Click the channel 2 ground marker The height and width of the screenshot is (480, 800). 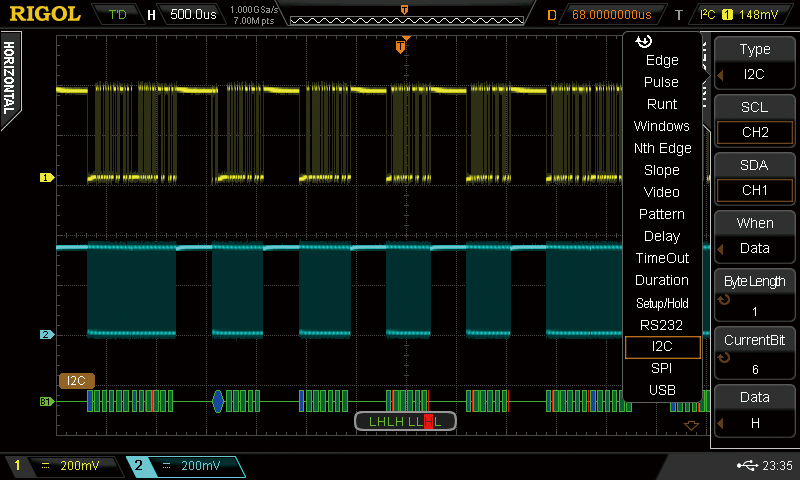click(x=45, y=334)
